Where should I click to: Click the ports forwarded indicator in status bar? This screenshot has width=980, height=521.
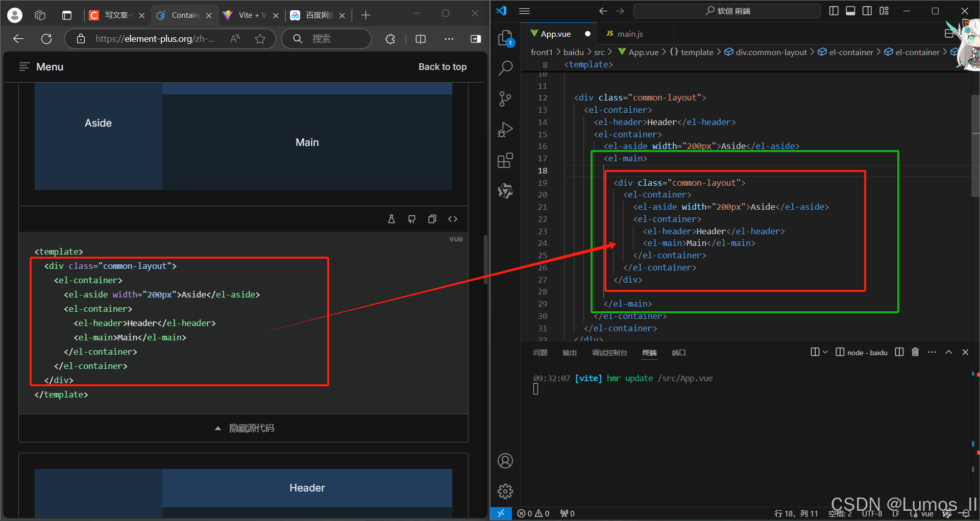(x=567, y=513)
